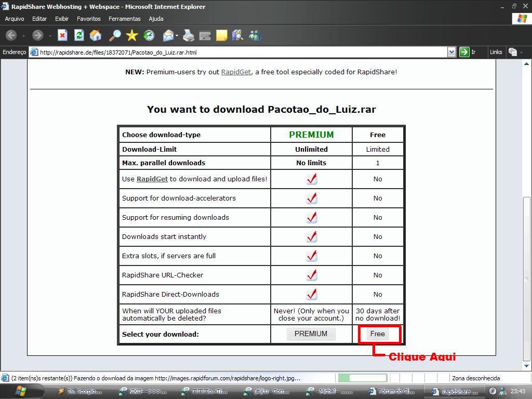Go back with the Back arrow button
This screenshot has height=399, width=532.
click(x=11, y=35)
